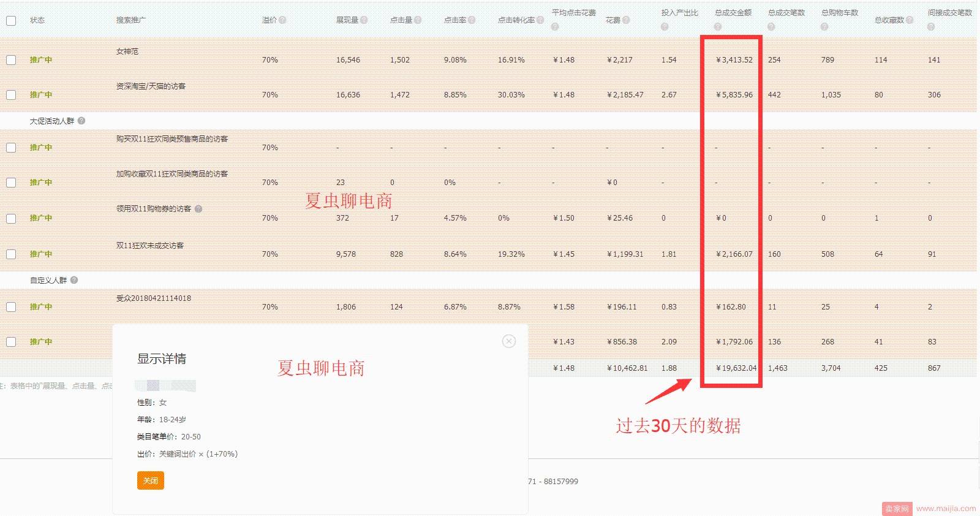Click the 30.03% conversion rate cell
Screen dimensions: 980x516
tap(511, 95)
